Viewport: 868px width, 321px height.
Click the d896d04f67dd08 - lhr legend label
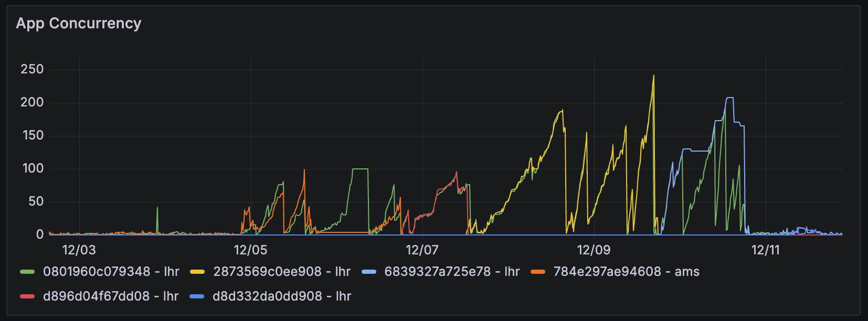(111, 296)
